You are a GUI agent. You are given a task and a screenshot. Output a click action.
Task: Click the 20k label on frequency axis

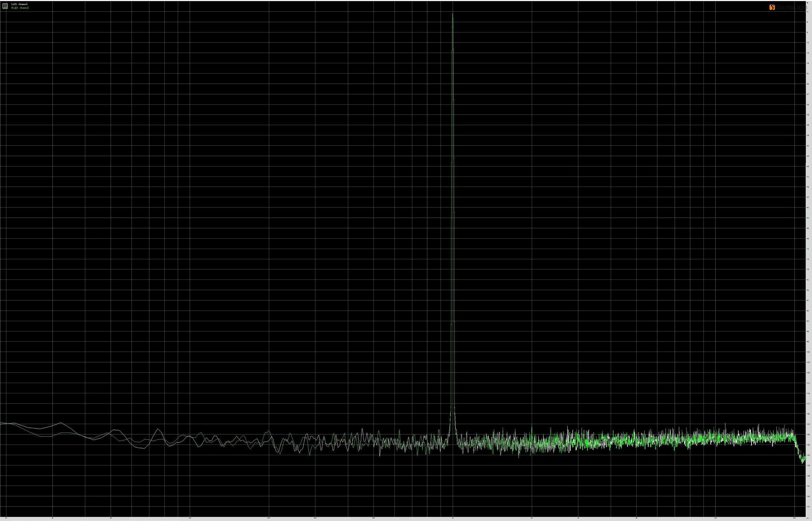tap(794, 518)
